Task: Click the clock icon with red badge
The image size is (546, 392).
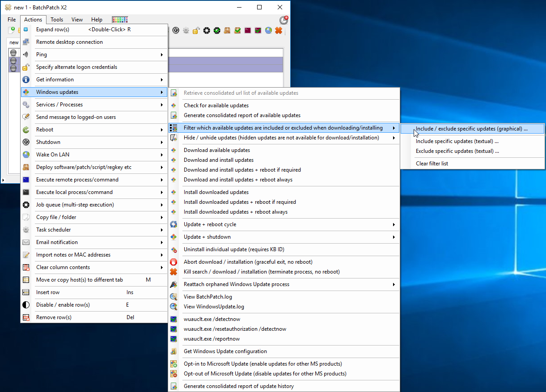Action: point(284,20)
